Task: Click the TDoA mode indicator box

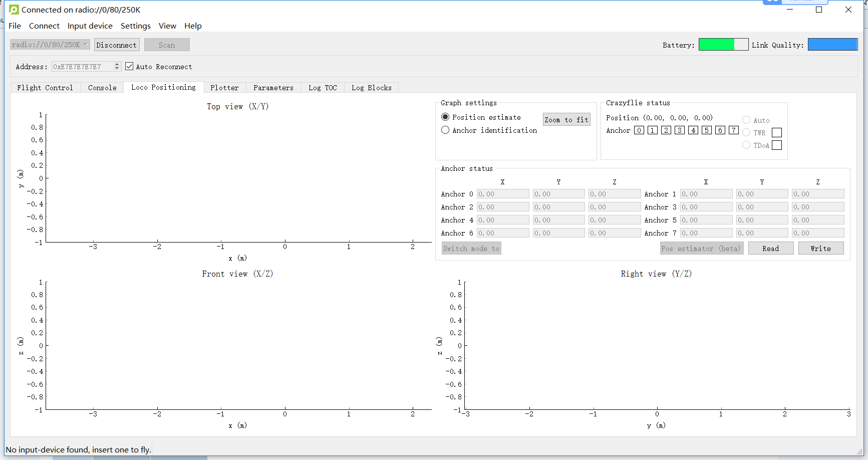Action: point(776,145)
